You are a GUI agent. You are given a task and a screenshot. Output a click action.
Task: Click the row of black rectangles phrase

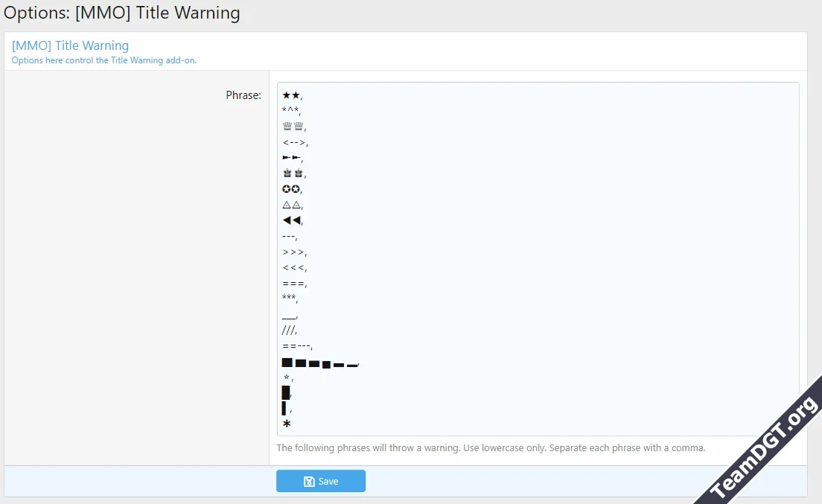point(320,363)
